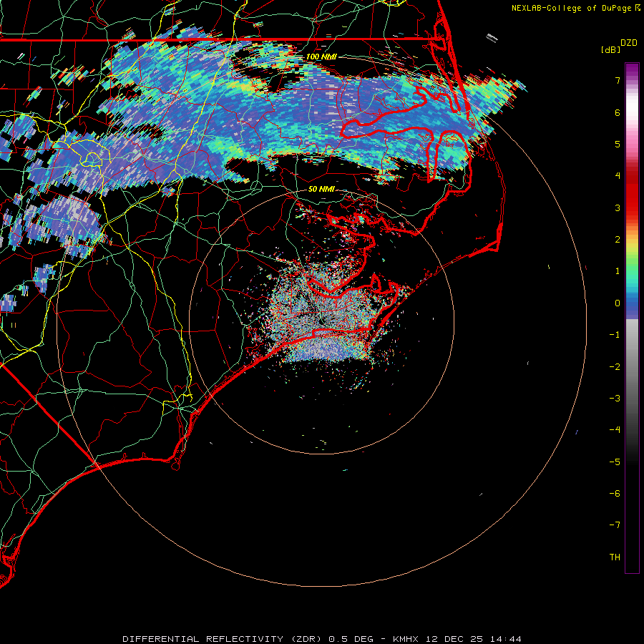Image resolution: width=644 pixels, height=644 pixels.
Task: Click the -1 value on the scale
Action: click(x=615, y=335)
